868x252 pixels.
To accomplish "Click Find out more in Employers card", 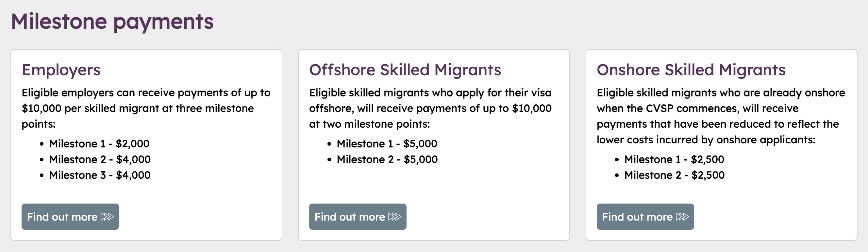I will pyautogui.click(x=70, y=217).
